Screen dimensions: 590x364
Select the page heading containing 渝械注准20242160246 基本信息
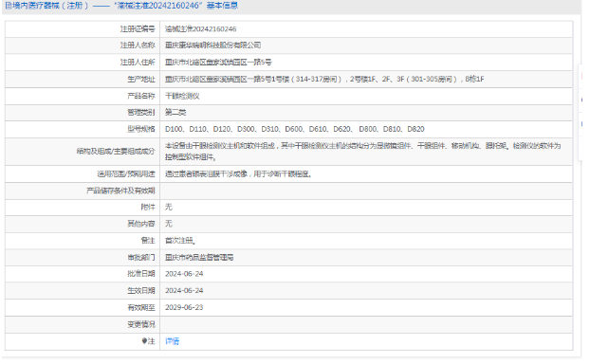121,6
